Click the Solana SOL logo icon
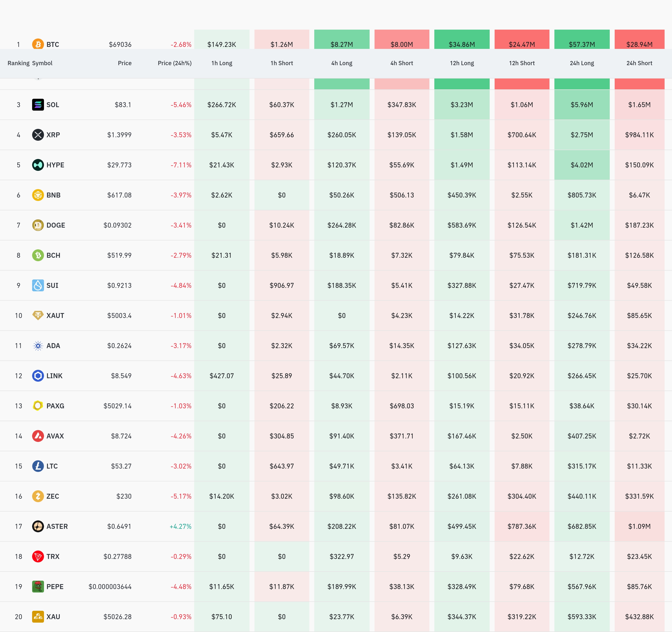Screen dimensions: 672x632 click(x=38, y=105)
